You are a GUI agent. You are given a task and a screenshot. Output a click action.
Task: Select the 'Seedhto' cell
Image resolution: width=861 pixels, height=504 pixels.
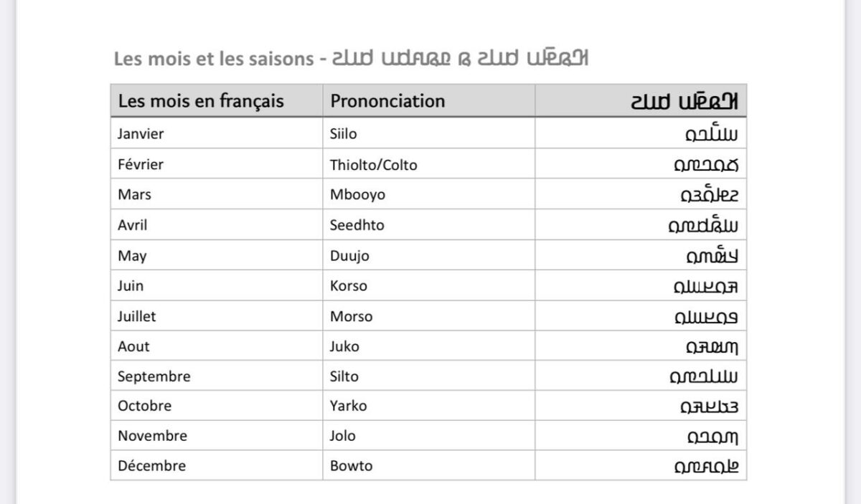click(357, 225)
